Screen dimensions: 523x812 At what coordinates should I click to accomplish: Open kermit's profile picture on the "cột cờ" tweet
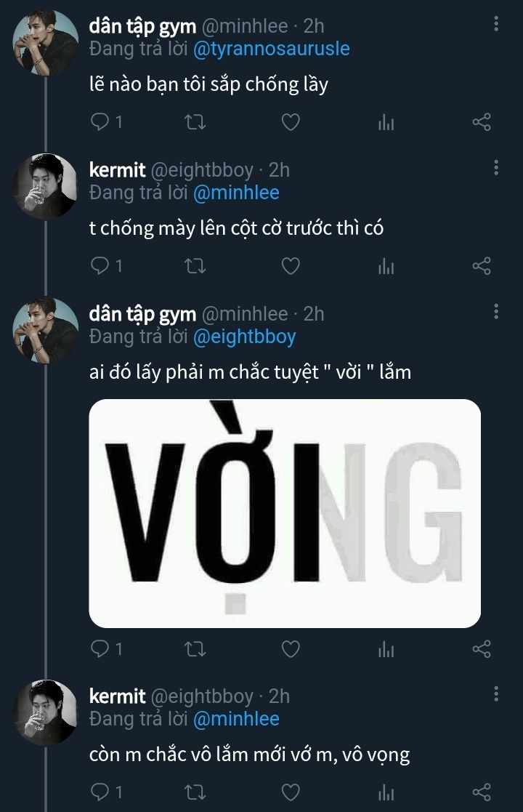click(x=46, y=186)
